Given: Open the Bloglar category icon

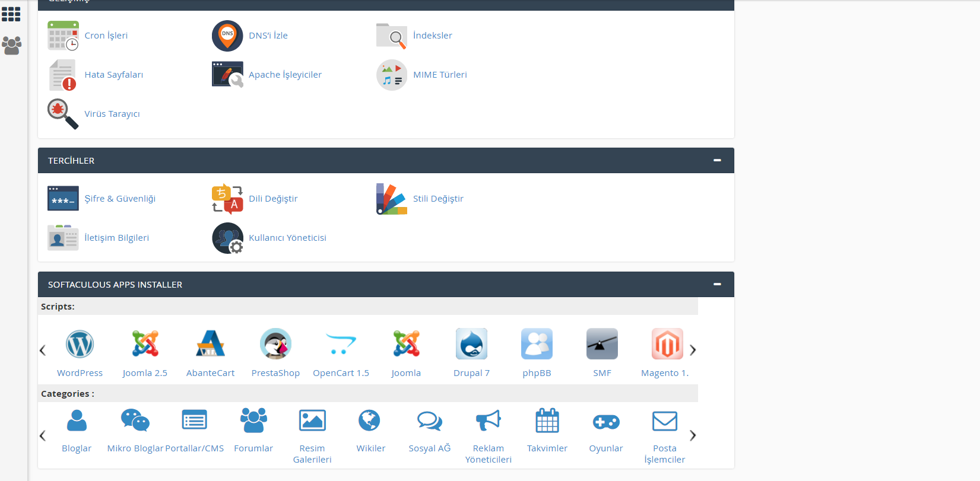Looking at the screenshot, I should [x=77, y=421].
